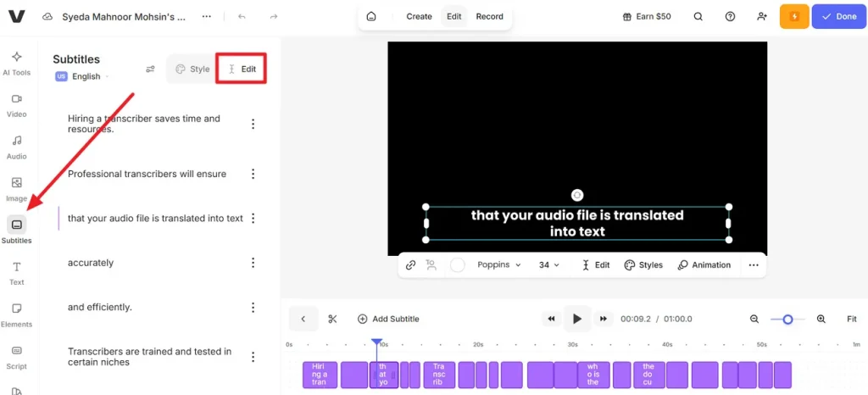Switch to the top Edit tab
Screen dimensions: 868x395
click(454, 17)
